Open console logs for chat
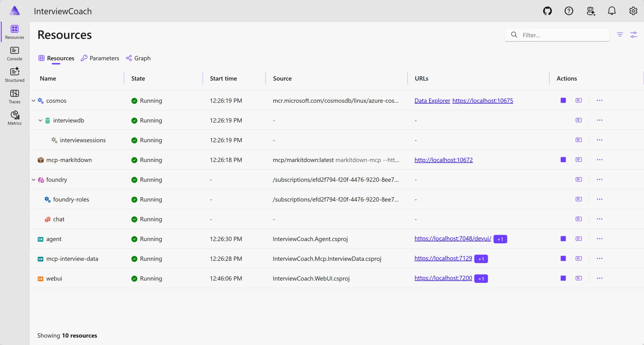Viewport: 644px width, 345px height. [x=579, y=219]
